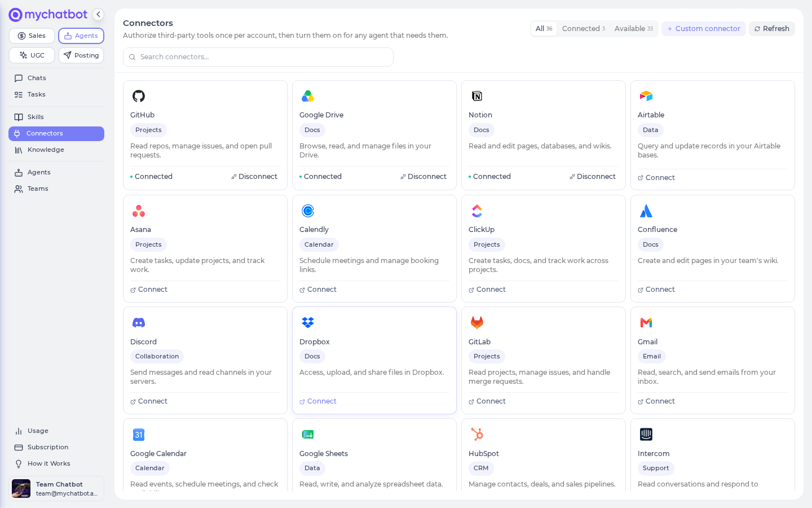
Task: Open Subscription page
Action: click(x=56, y=447)
